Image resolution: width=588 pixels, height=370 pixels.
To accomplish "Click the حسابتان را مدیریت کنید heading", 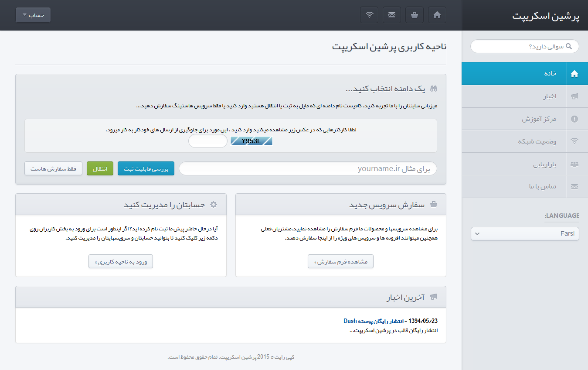I will (x=164, y=204).
